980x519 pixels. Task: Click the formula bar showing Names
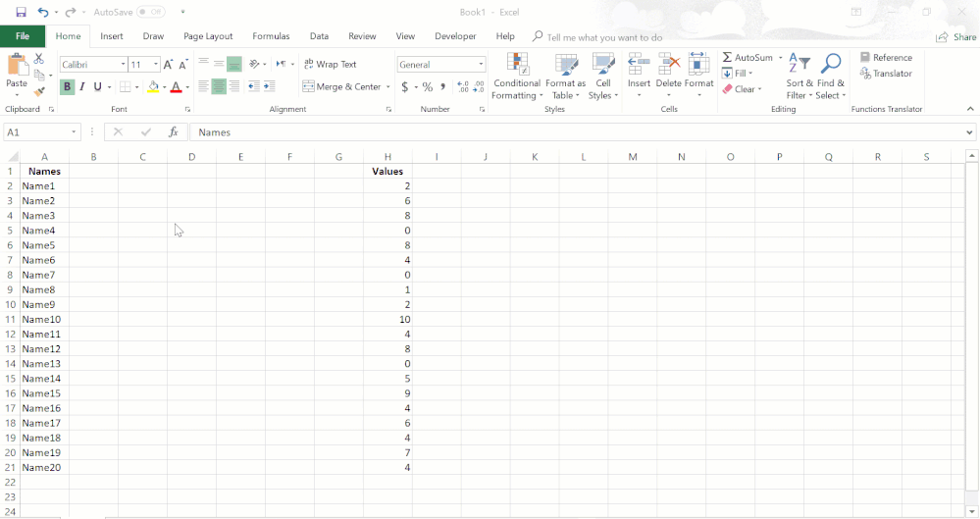576,131
